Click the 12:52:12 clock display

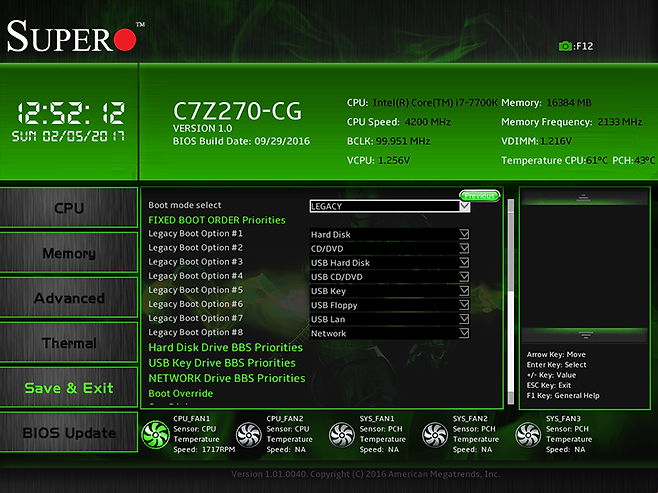pos(70,113)
